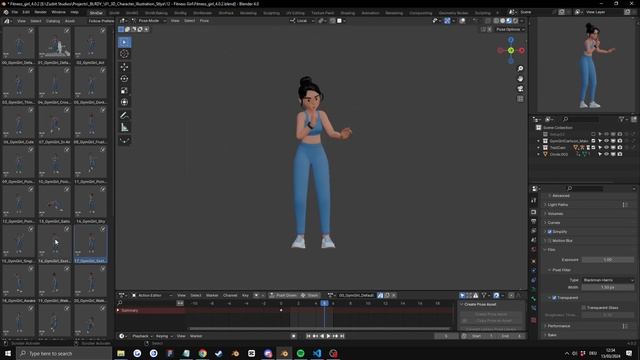Open File Explorer from the Windows taskbar
640x360 pixels.
pos(121,353)
